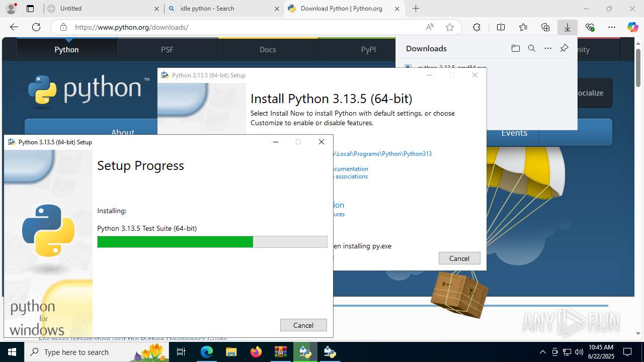Open the Events menu on python.org
The image size is (644, 362).
click(514, 133)
